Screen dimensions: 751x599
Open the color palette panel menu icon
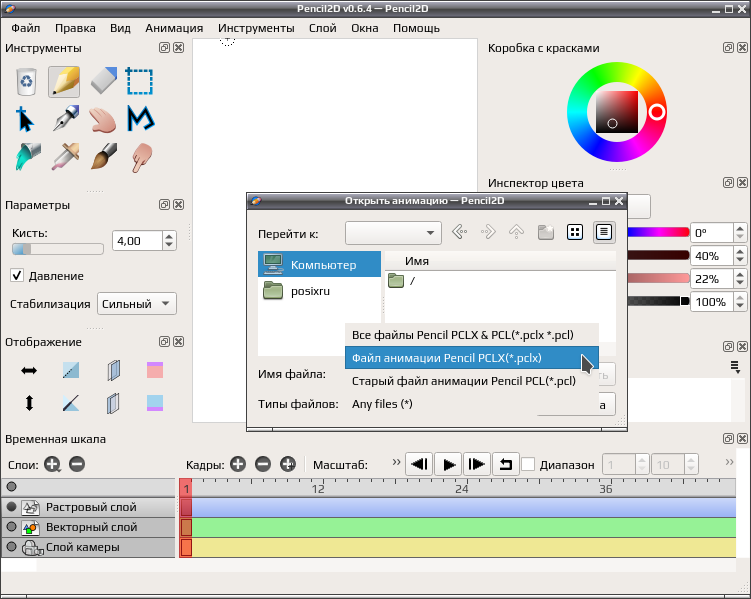coord(736,367)
